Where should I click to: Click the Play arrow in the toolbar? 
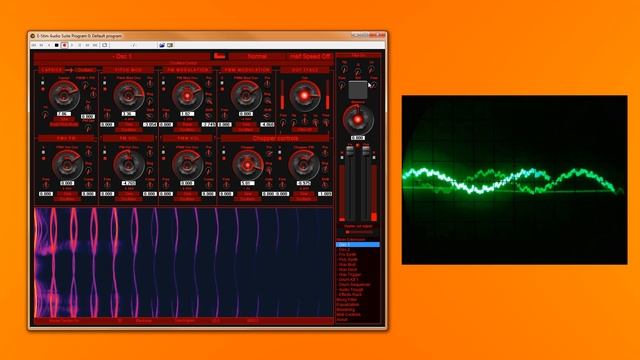point(72,45)
